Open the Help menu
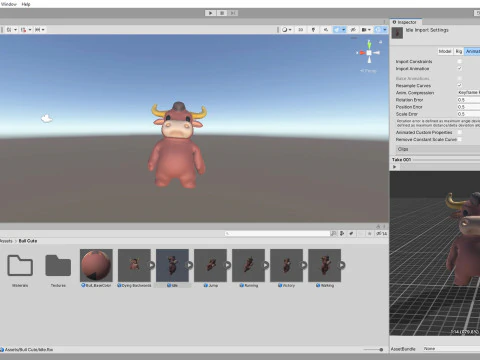 [26, 4]
